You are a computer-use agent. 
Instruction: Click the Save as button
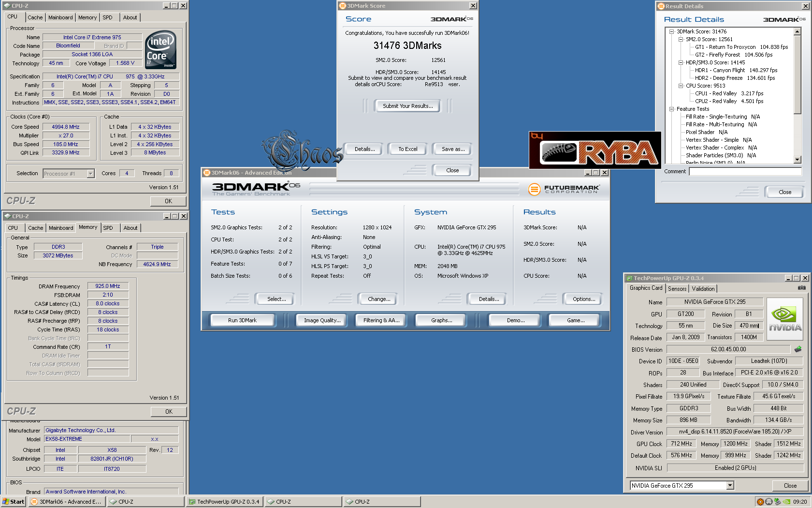pos(452,149)
